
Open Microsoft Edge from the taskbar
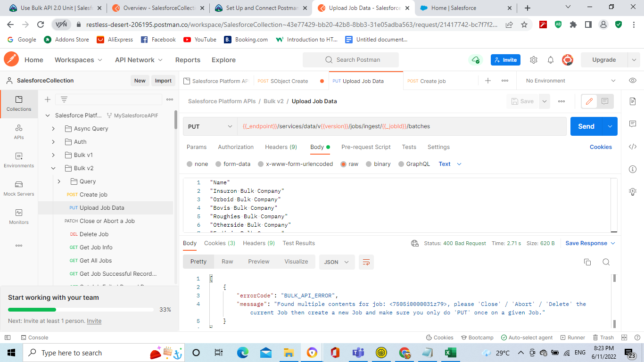(x=242, y=353)
